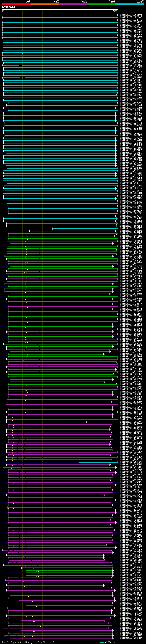Pick the UniRef100_A4RVY2 label
The width and height of the screenshot is (146, 644).
[x=131, y=70]
